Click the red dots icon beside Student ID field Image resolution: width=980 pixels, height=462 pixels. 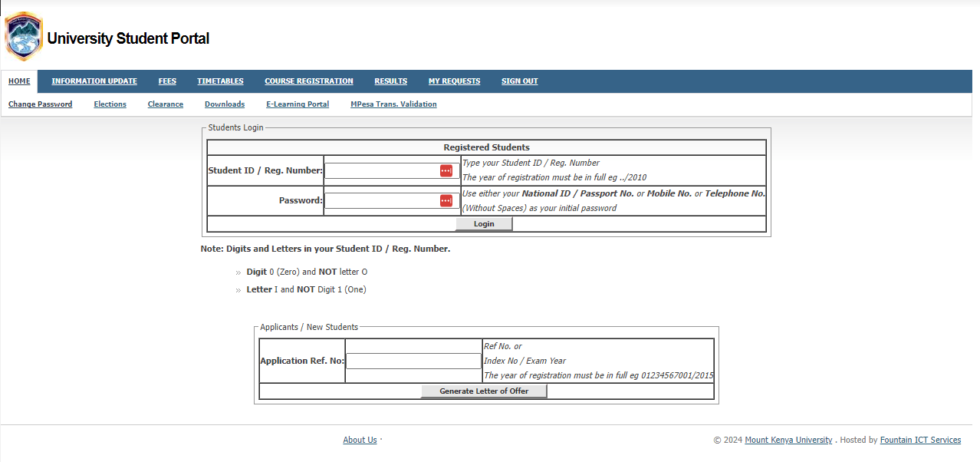pos(446,170)
